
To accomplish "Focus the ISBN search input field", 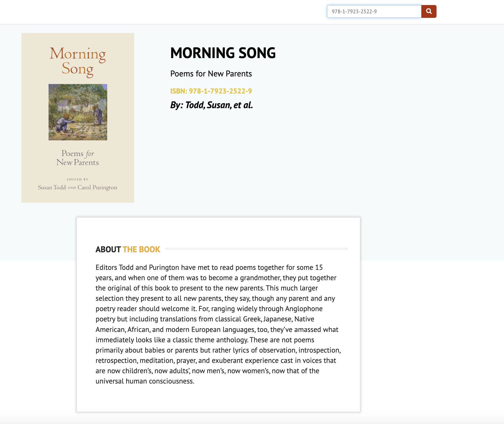I will (374, 11).
